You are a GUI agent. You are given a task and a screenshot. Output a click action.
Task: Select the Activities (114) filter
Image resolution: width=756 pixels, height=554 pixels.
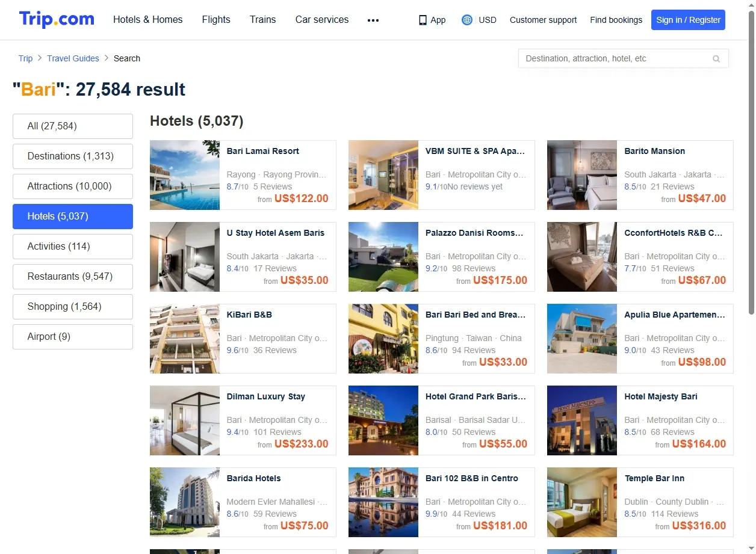73,247
